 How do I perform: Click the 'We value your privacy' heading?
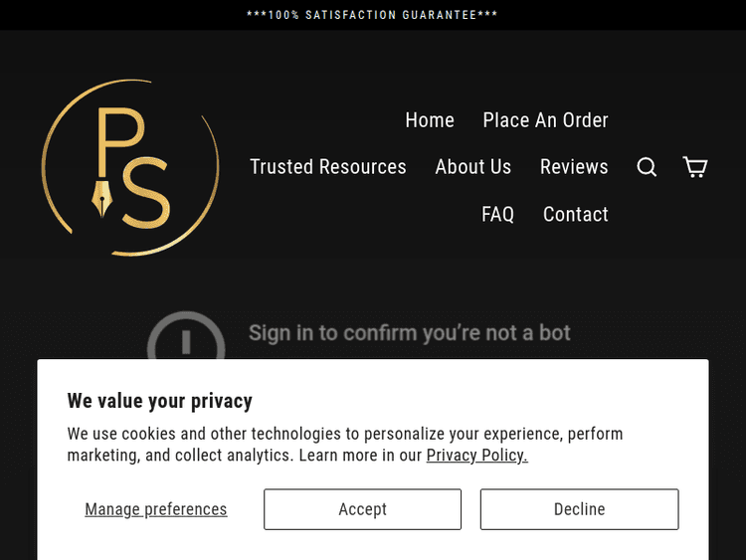pyautogui.click(x=159, y=401)
